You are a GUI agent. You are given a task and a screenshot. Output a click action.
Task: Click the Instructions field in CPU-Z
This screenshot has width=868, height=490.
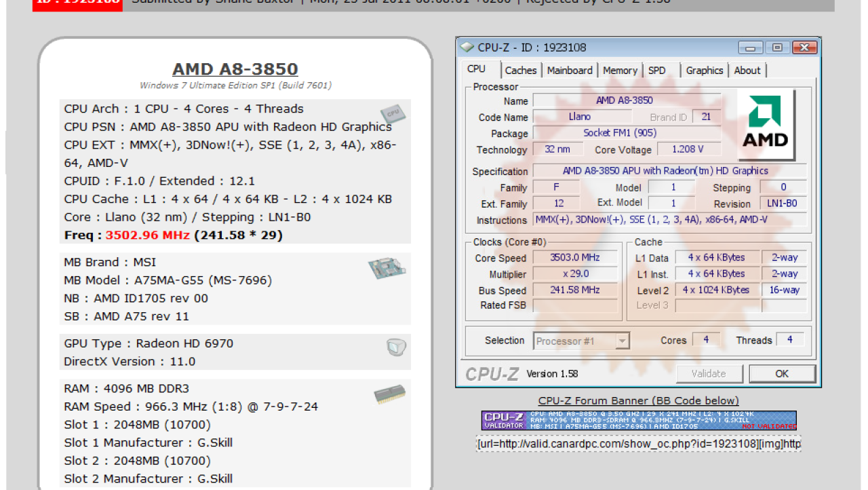[x=670, y=220]
